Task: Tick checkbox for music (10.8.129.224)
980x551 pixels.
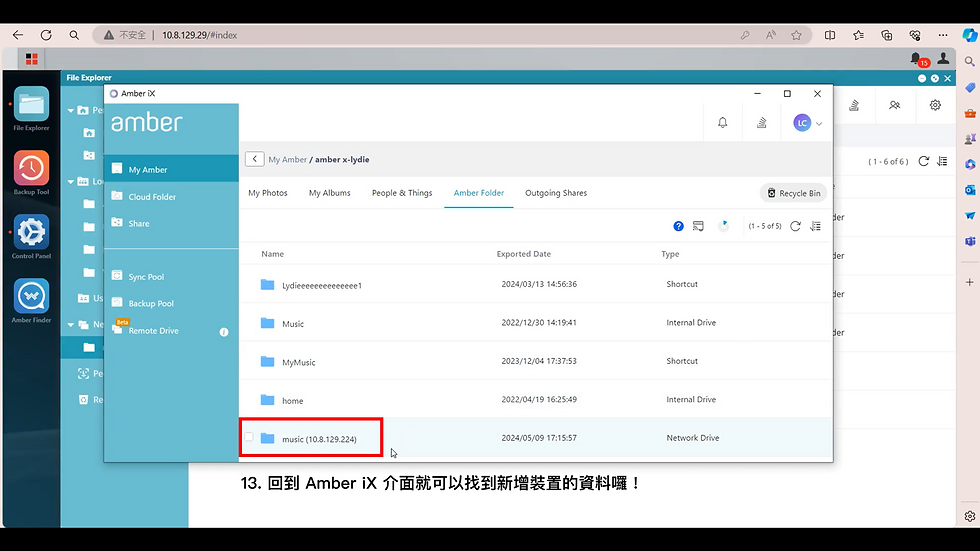Action: (x=249, y=437)
